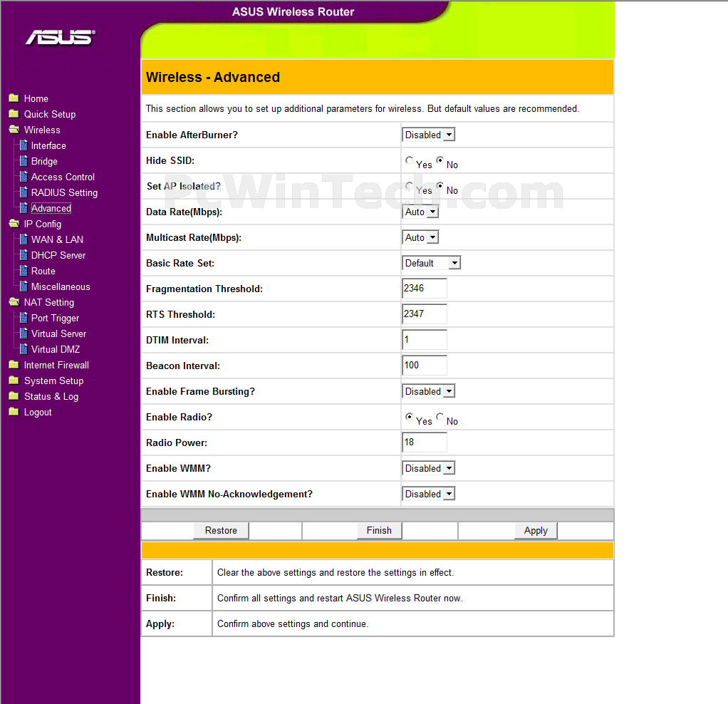Click the Quick Setup folder icon

14,114
